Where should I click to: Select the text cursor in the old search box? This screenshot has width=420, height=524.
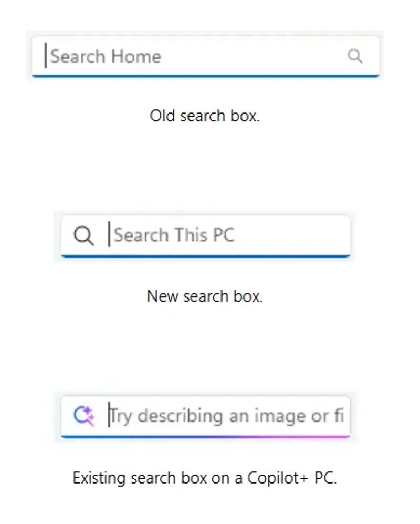46,55
